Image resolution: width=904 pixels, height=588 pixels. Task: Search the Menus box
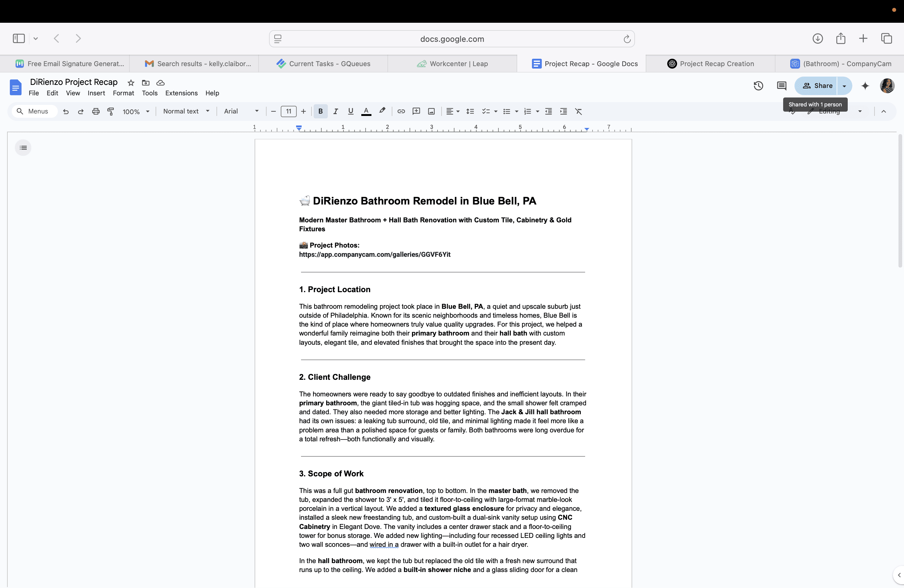[34, 111]
